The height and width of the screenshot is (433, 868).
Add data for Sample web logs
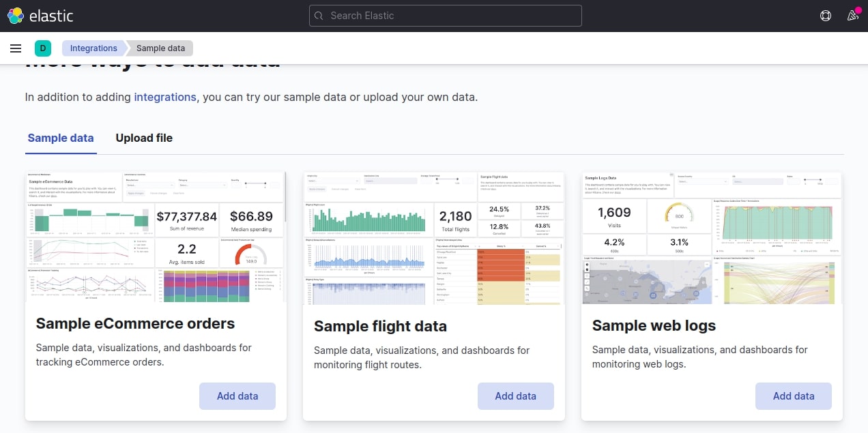(x=794, y=396)
